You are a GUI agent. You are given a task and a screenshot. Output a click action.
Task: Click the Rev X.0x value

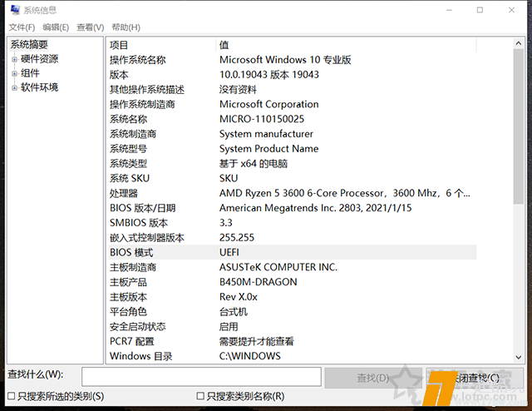(239, 297)
